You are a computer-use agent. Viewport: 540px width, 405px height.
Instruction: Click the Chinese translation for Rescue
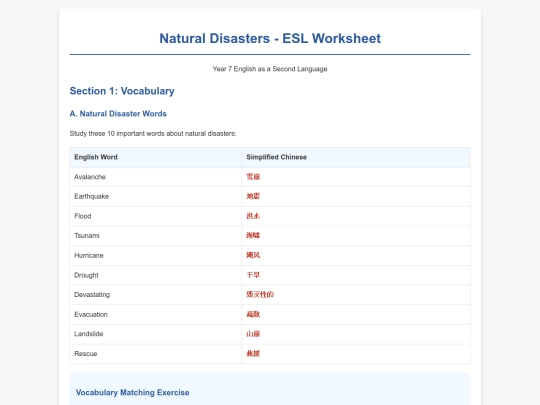[x=253, y=354]
